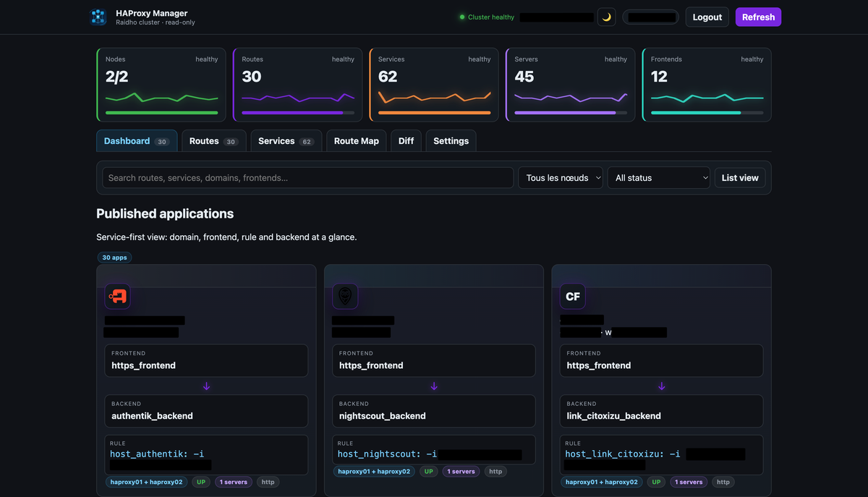The width and height of the screenshot is (868, 497).
Task: Click the purple Refresh button
Action: coord(758,17)
